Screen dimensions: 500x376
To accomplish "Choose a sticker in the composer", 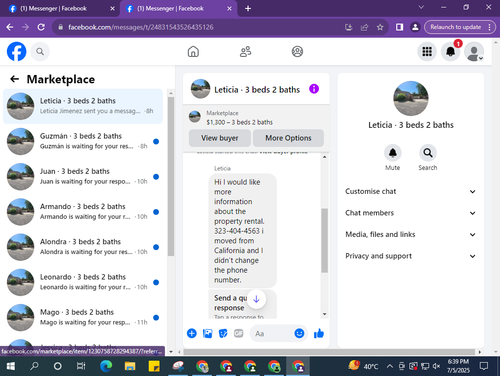I will click(x=223, y=333).
